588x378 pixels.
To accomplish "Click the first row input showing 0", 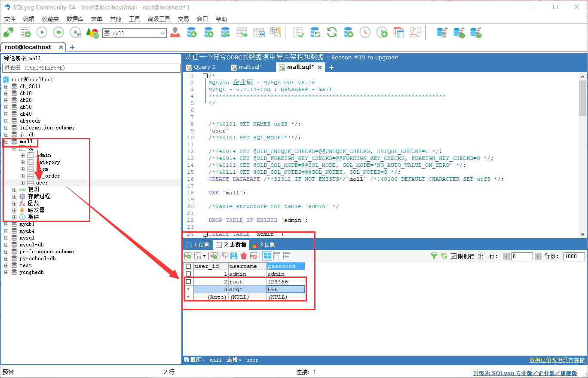I will [x=522, y=256].
